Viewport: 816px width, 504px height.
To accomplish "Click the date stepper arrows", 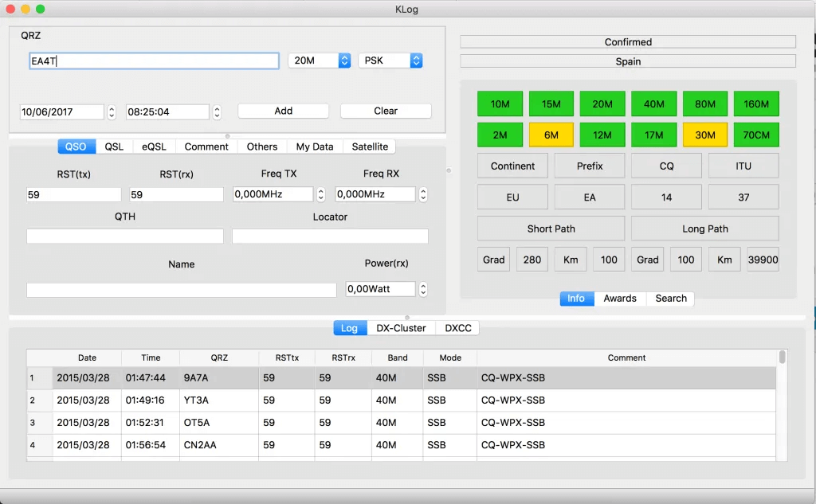I will point(112,111).
